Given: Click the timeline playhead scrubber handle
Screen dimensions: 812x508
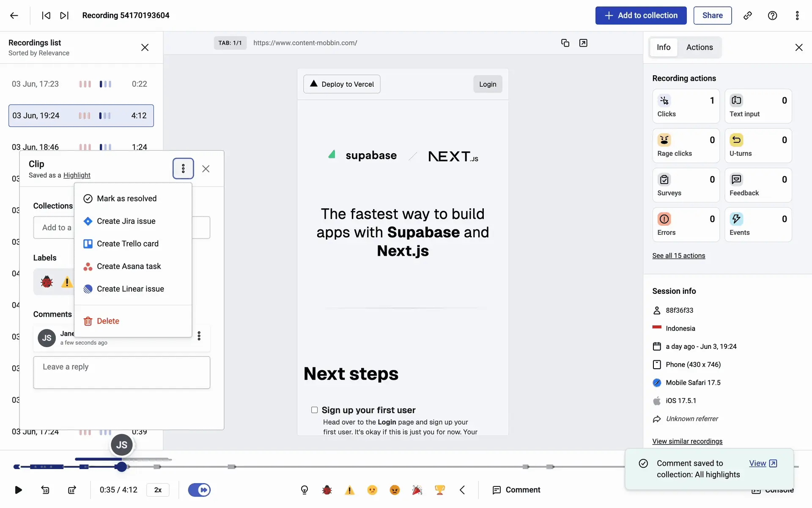Looking at the screenshot, I should coord(122,467).
